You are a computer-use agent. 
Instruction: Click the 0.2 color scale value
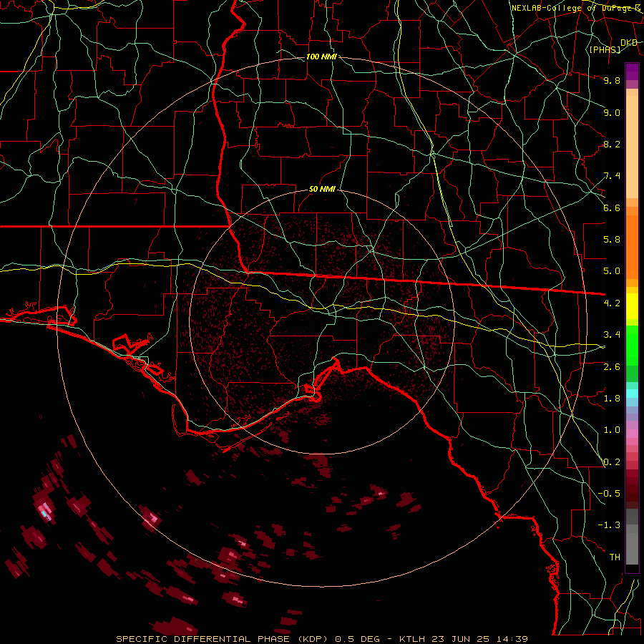point(612,462)
